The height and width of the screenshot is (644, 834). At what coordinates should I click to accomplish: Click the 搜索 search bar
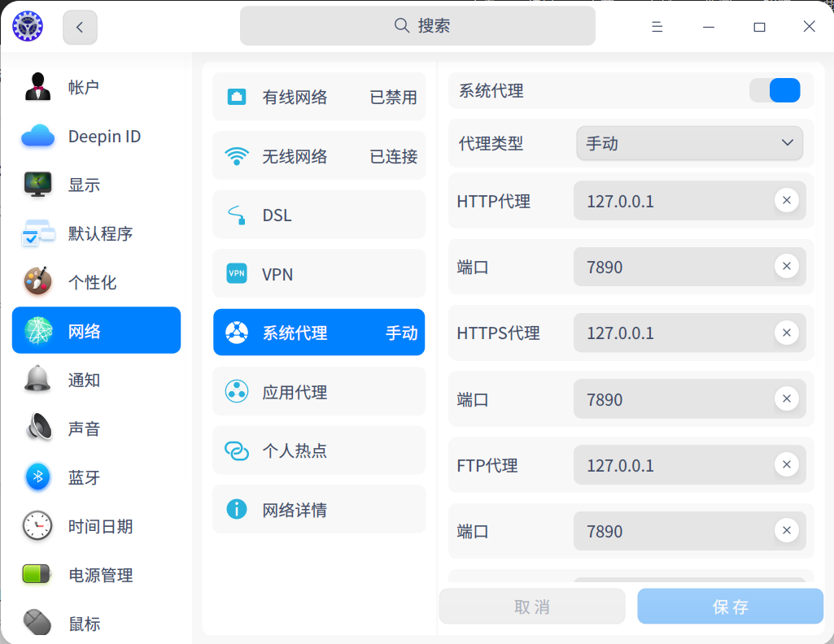click(417, 26)
